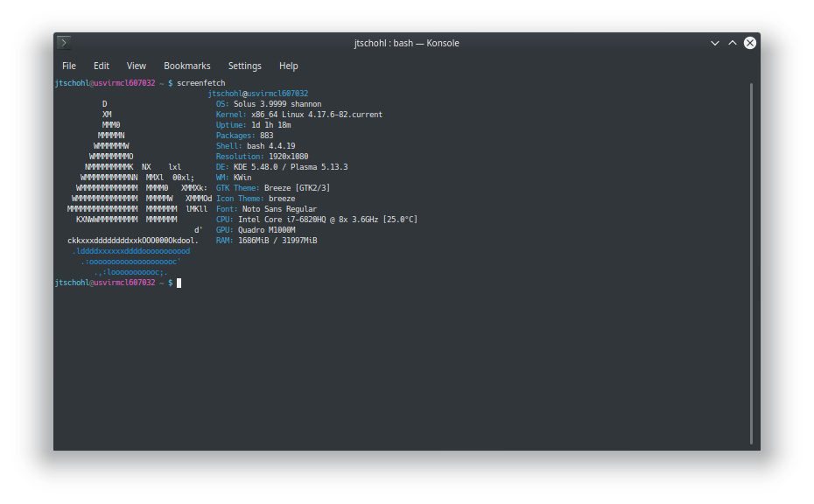Open the View menu
Image resolution: width=814 pixels, height=504 pixels.
click(137, 66)
